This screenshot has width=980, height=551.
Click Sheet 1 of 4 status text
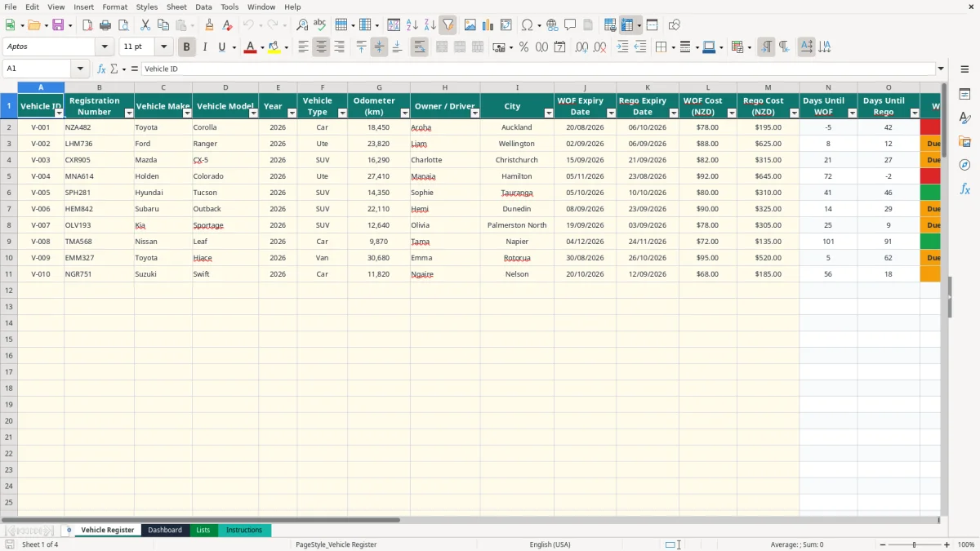coord(40,544)
